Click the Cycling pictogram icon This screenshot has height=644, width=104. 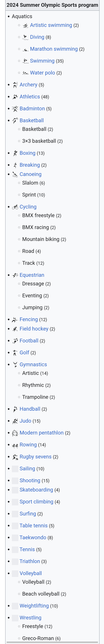click(x=15, y=207)
